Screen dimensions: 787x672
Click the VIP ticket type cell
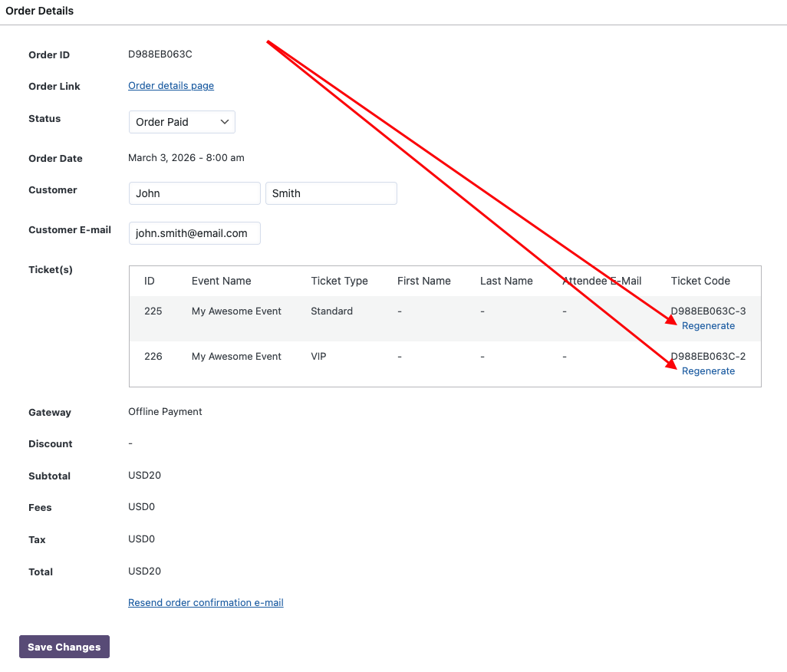point(318,357)
